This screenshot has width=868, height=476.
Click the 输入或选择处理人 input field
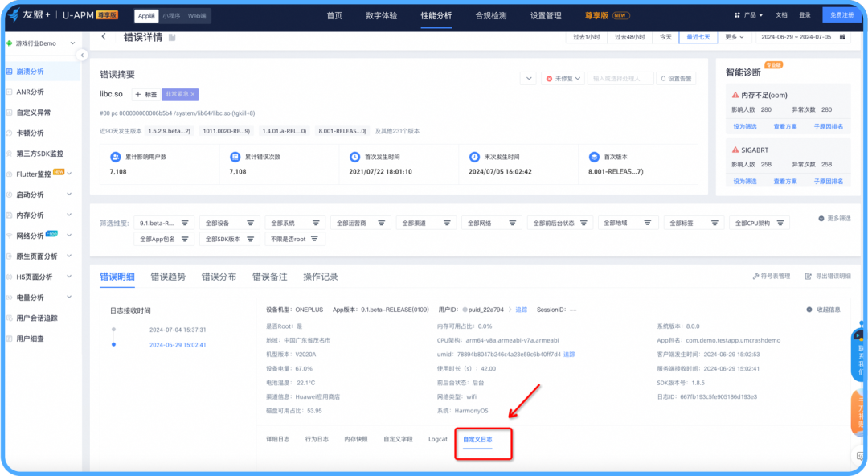[620, 79]
